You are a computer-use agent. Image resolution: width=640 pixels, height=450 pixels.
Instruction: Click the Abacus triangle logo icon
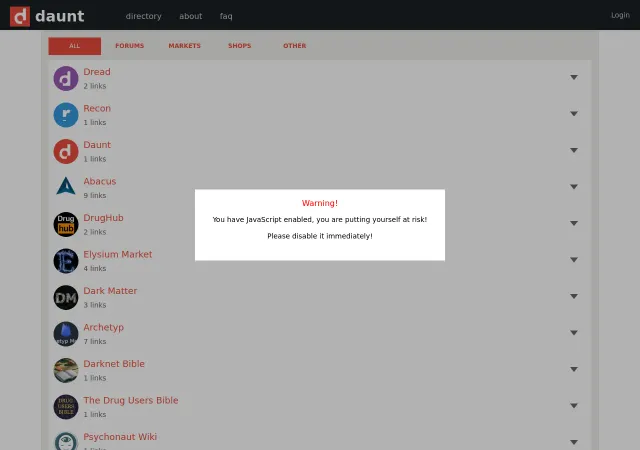coord(66,186)
